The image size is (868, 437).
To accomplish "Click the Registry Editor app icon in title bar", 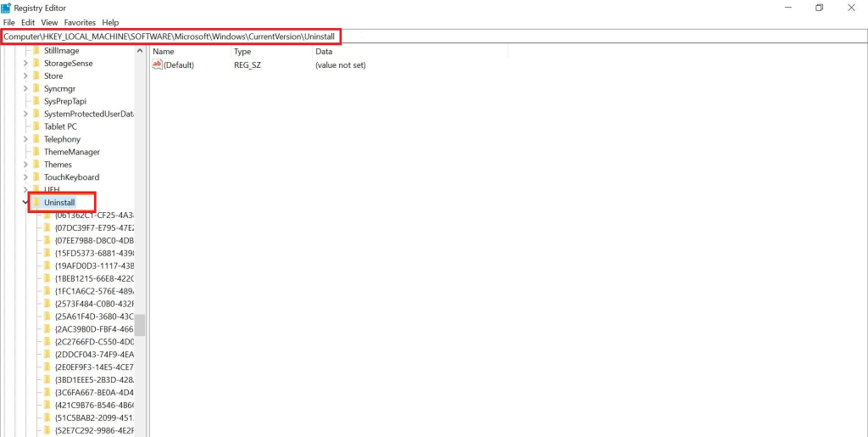I will pos(6,7).
